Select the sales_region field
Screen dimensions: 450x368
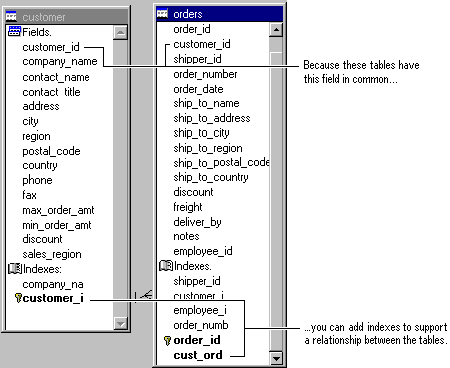pyautogui.click(x=52, y=254)
